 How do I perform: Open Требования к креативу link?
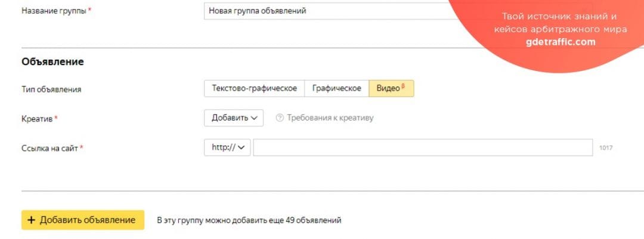(x=330, y=118)
